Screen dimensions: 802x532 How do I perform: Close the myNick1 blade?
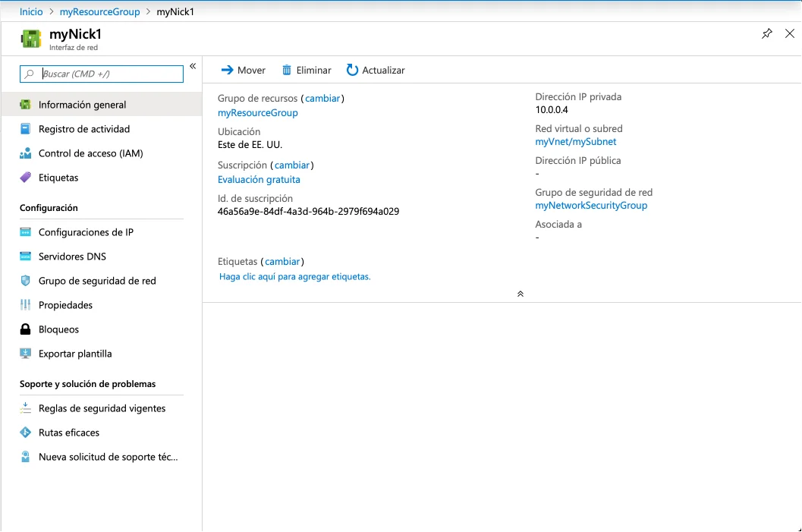point(790,33)
